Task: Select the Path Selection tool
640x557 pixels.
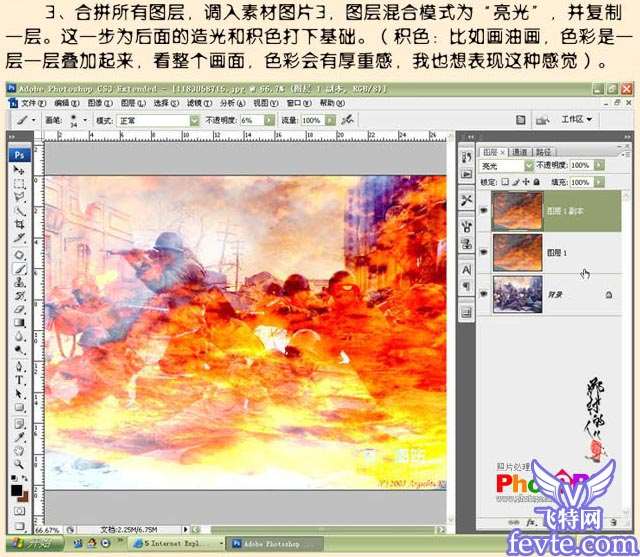Action: [x=19, y=393]
